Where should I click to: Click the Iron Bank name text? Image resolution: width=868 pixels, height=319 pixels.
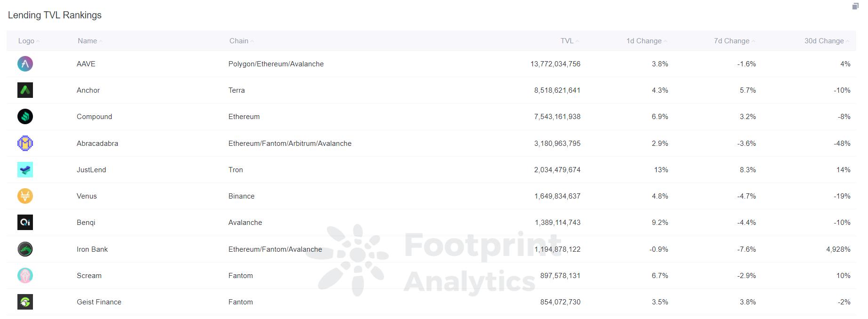[92, 249]
